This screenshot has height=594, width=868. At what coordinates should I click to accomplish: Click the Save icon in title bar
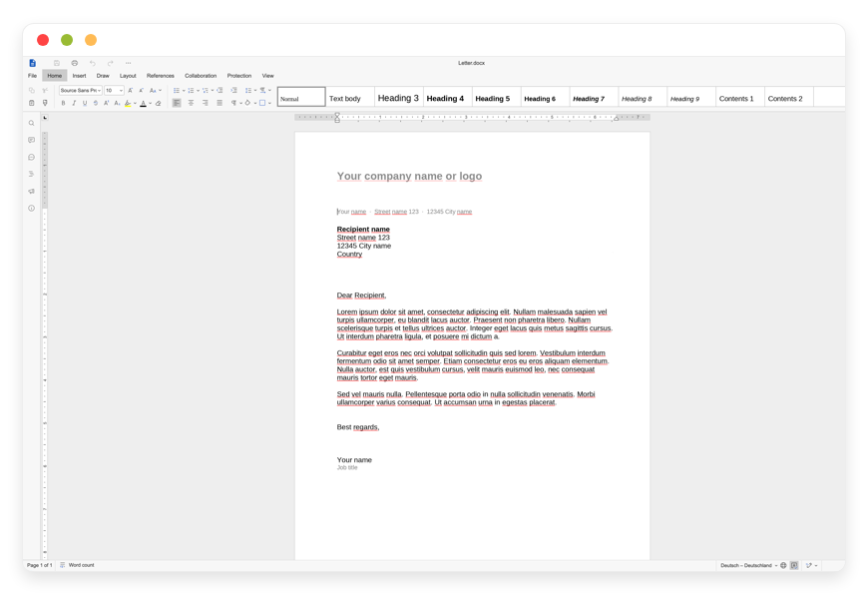57,63
